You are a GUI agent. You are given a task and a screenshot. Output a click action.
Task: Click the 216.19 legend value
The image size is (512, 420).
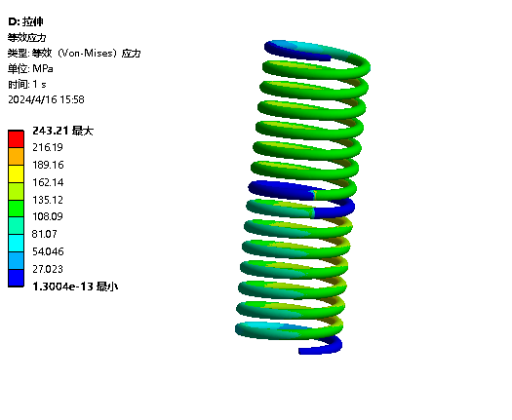tap(48, 147)
